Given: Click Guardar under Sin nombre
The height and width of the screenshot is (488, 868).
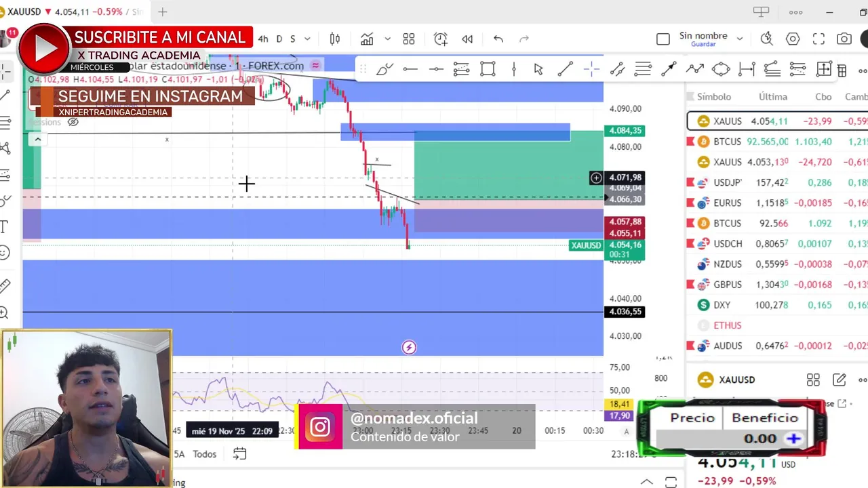Looking at the screenshot, I should pyautogui.click(x=703, y=45).
